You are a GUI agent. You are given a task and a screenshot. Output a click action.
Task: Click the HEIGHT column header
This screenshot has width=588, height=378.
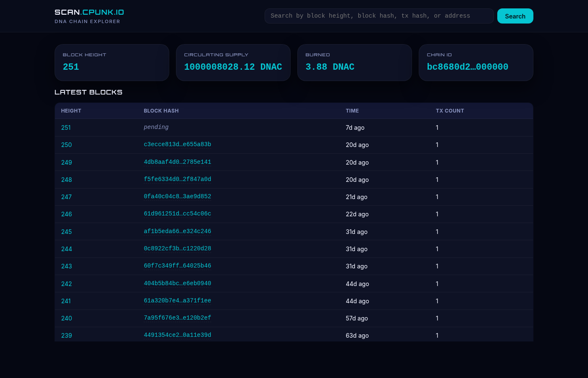(71, 111)
